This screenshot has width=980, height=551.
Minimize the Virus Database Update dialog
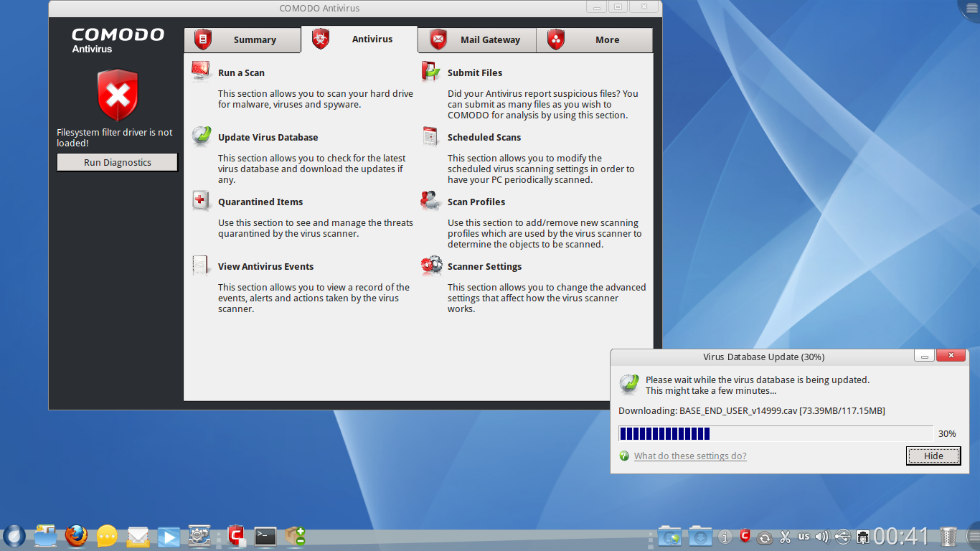pyautogui.click(x=924, y=356)
